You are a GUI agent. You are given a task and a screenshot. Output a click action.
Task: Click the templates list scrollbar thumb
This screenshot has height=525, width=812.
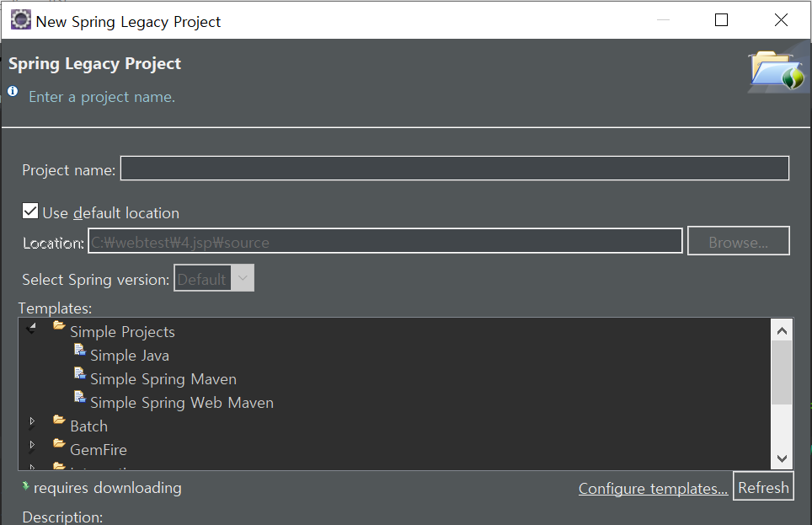click(782, 372)
